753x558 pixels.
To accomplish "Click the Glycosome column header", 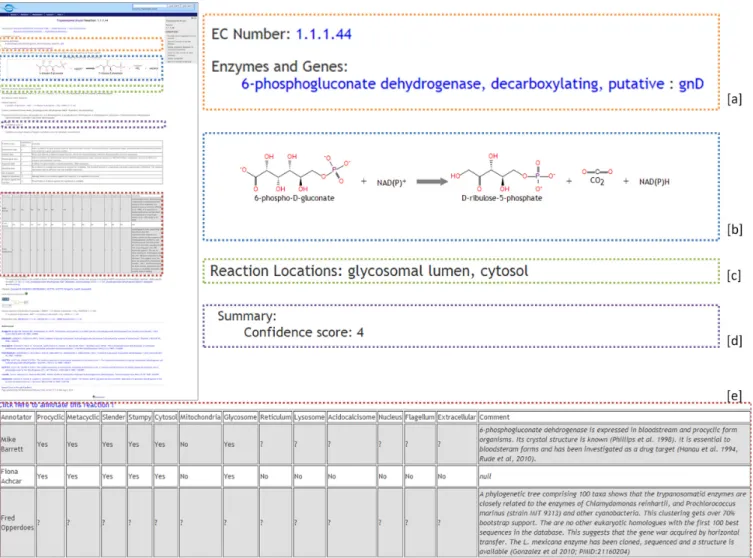I will coord(241,417).
